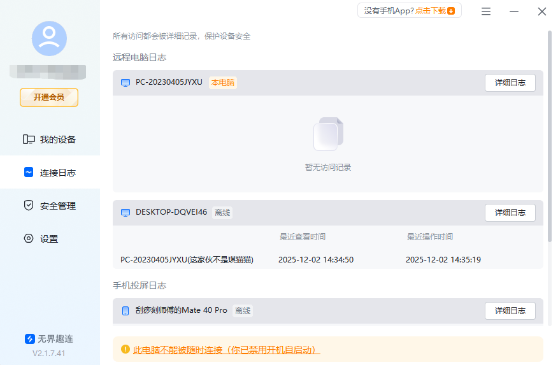Viewport: 552px width, 365px height.
Task: Click the Mate 40 Pro device name
Action: pyautogui.click(x=181, y=310)
